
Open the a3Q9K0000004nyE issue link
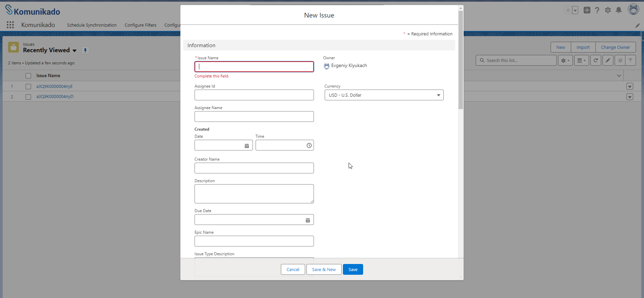click(55, 87)
